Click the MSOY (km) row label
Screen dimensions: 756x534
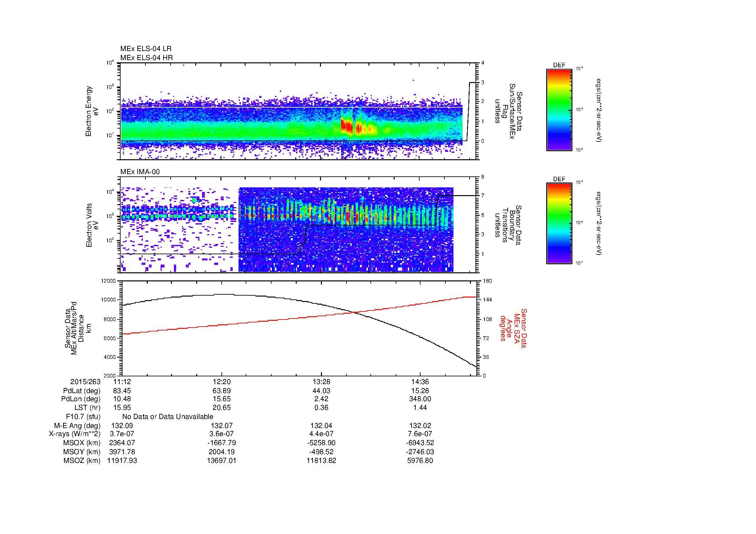coord(82,452)
